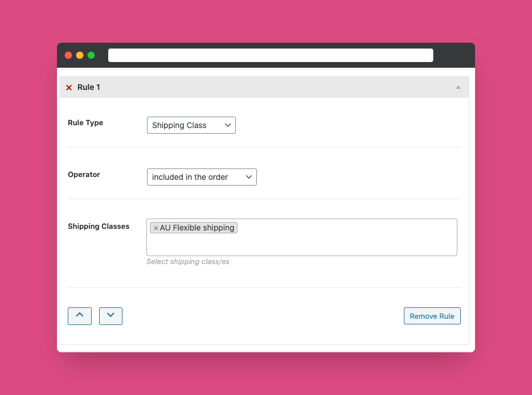Click the Rule Type label
The width and height of the screenshot is (532, 395).
point(85,123)
